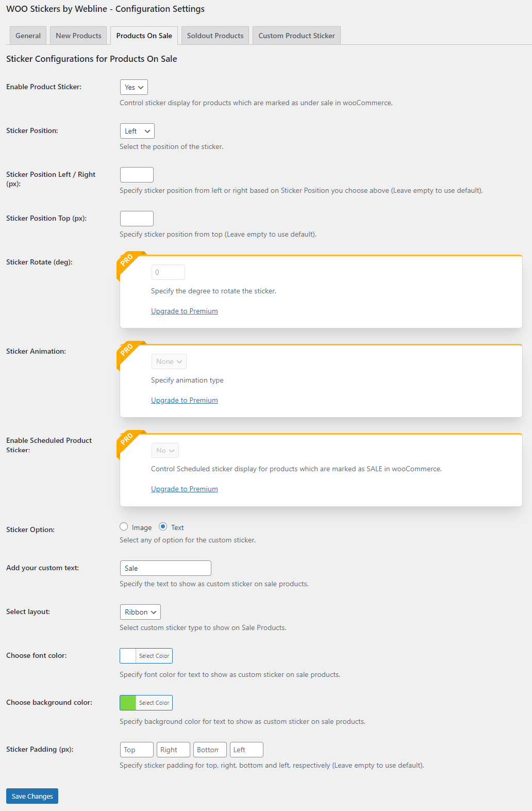Open the Enable Scheduled Product Sticker dropdown

(x=165, y=451)
